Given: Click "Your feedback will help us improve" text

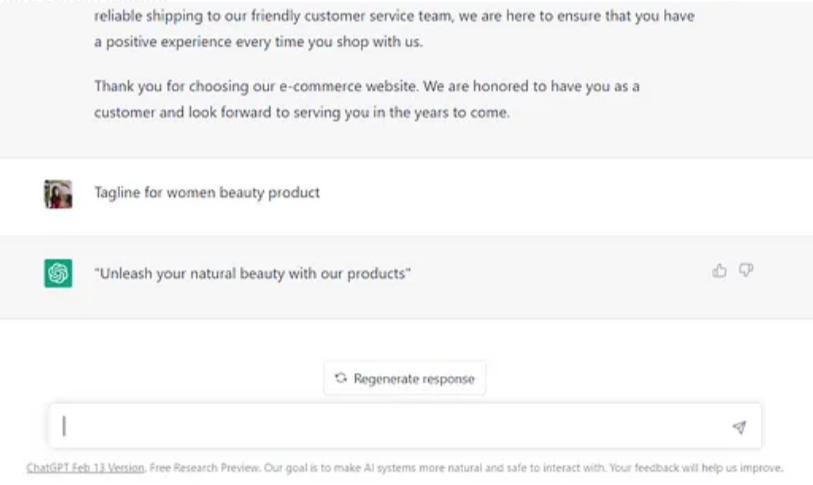Looking at the screenshot, I should coord(703,467).
